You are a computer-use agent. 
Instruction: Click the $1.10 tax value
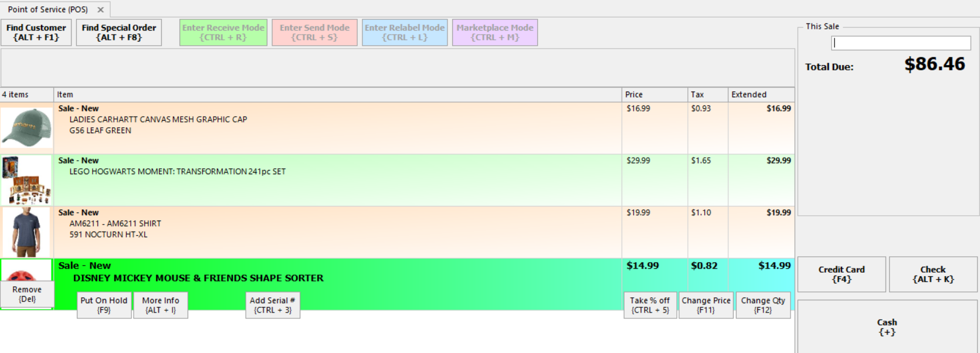pyautogui.click(x=701, y=213)
